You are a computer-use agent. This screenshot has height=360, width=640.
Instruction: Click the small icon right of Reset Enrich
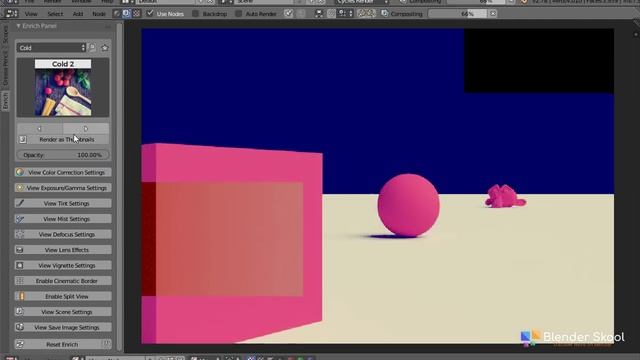[x=107, y=344]
